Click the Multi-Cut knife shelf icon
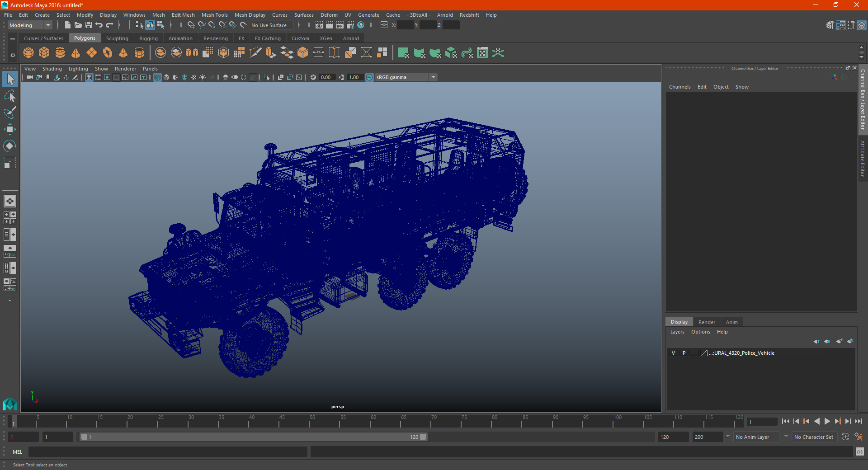 tap(255, 53)
